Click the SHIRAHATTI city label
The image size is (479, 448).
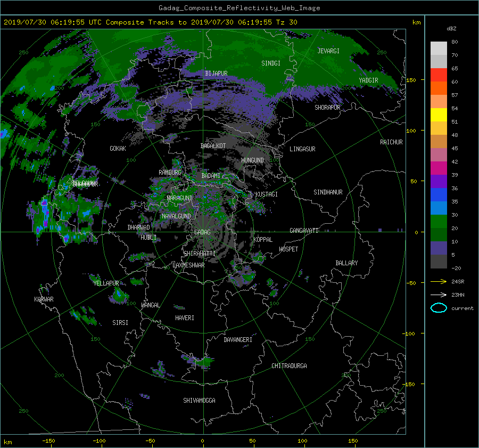[x=200, y=254]
